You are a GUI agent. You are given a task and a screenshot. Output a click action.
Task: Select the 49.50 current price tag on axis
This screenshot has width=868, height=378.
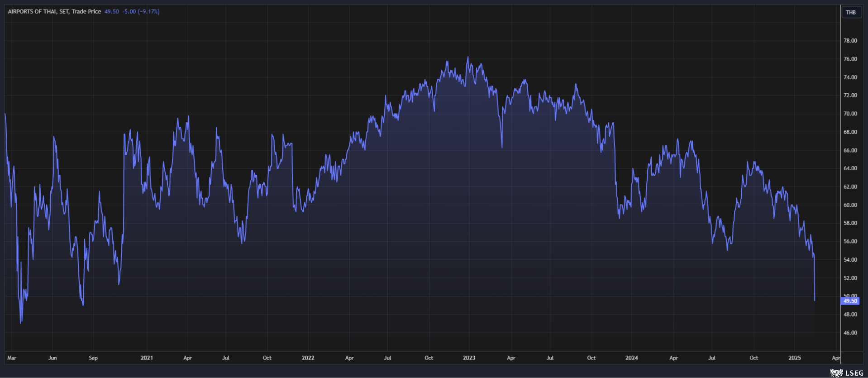point(850,301)
